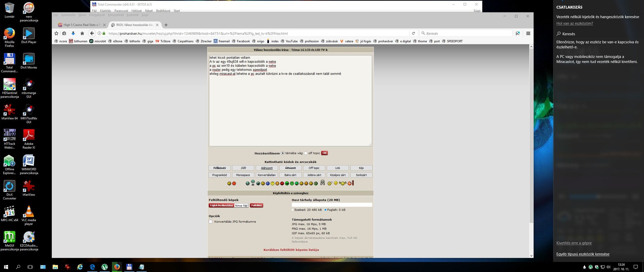This screenshot has height=272, width=644.
Task: Apply Áthúzott strikethrough formatting
Action: tap(290, 168)
